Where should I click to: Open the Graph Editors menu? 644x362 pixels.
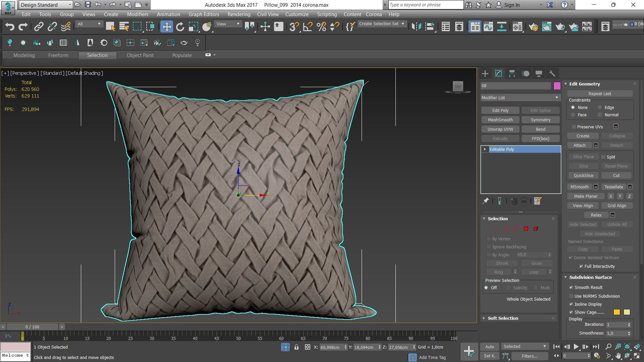coord(204,14)
